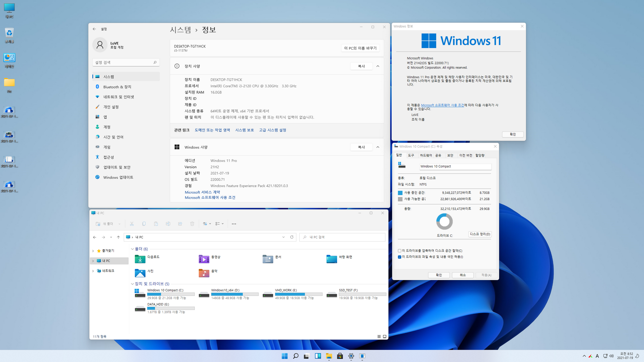The image size is (644, 362).
Task: Select Windows 업데이트 in Settings sidebar
Action: pyautogui.click(x=126, y=177)
